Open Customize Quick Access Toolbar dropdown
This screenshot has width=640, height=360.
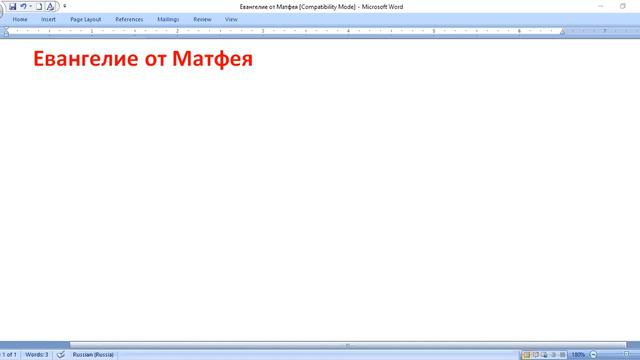click(x=64, y=6)
